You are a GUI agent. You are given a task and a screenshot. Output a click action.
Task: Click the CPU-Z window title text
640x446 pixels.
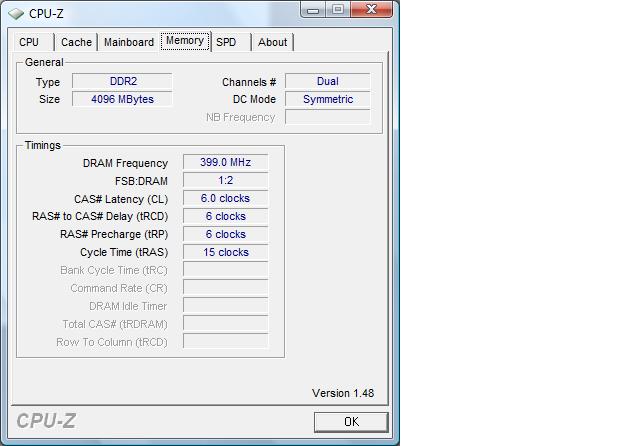[x=46, y=14]
